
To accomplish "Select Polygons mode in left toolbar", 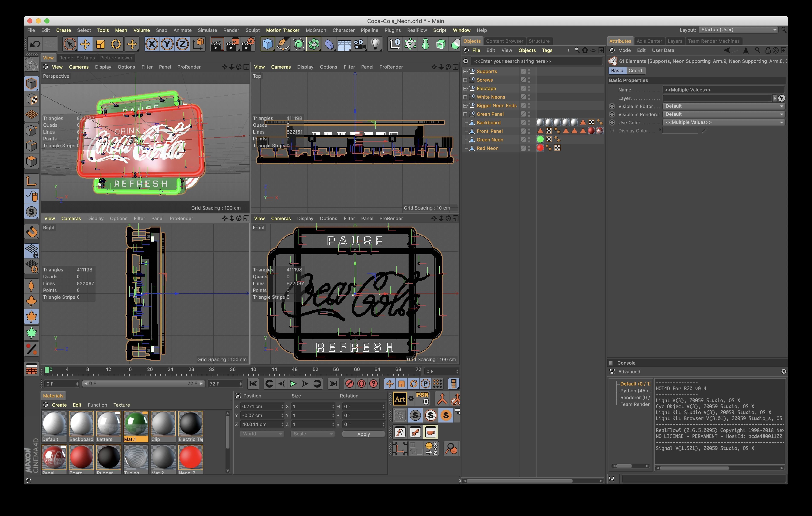I will 32,161.
